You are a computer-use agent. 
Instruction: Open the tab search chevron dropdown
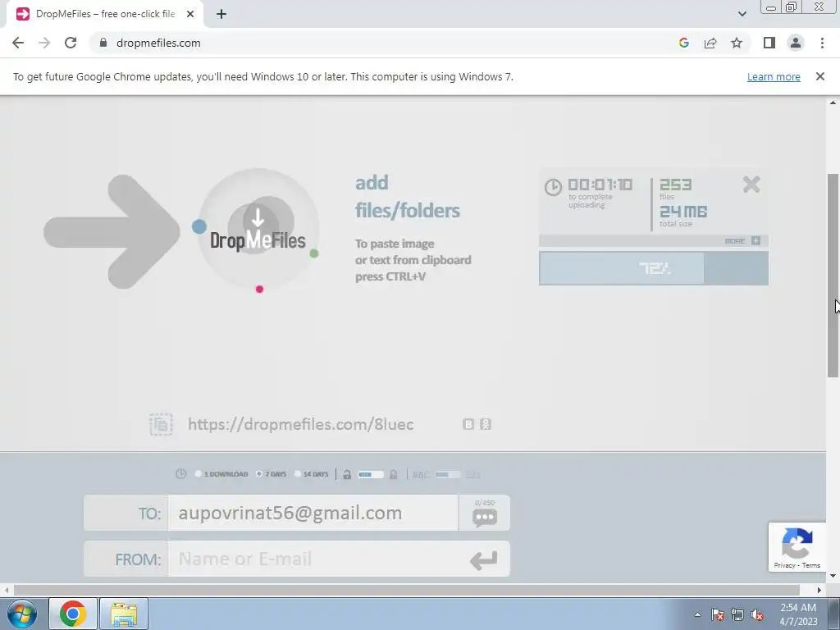pos(742,14)
